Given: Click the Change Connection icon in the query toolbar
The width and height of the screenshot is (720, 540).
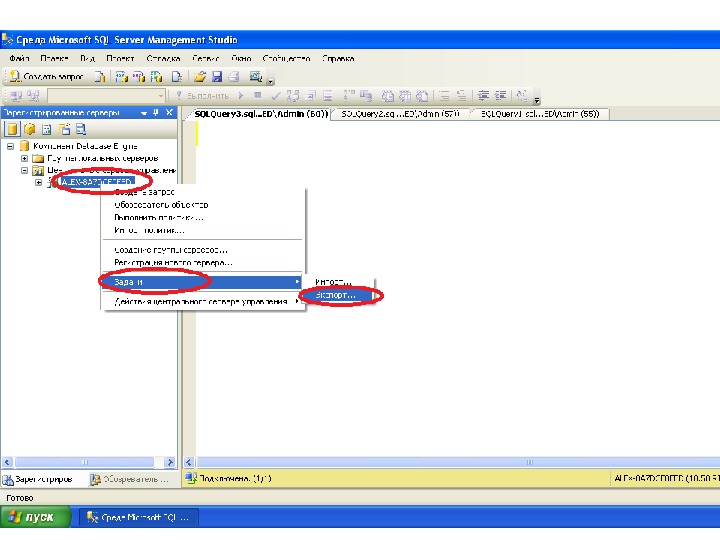Looking at the screenshot, I should coord(34,96).
